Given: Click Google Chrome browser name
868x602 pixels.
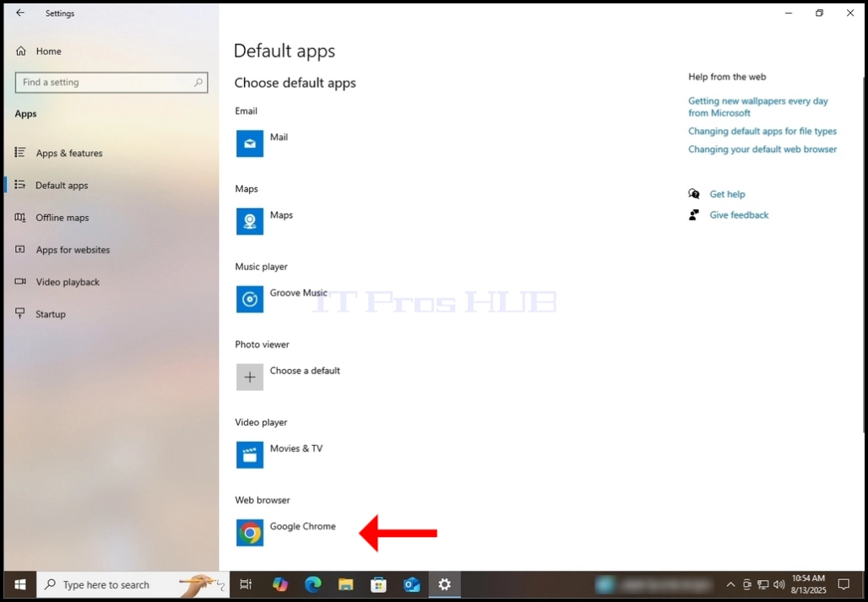Looking at the screenshot, I should 303,526.
